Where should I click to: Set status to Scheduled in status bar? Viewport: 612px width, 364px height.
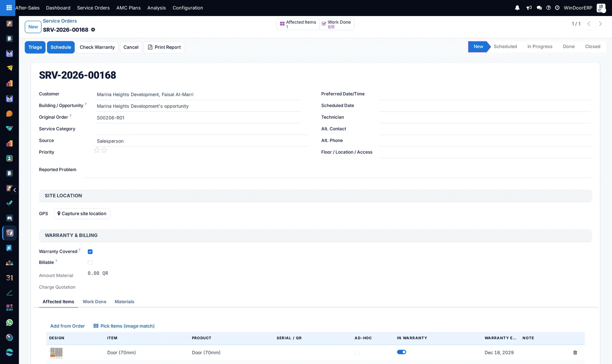pos(505,47)
